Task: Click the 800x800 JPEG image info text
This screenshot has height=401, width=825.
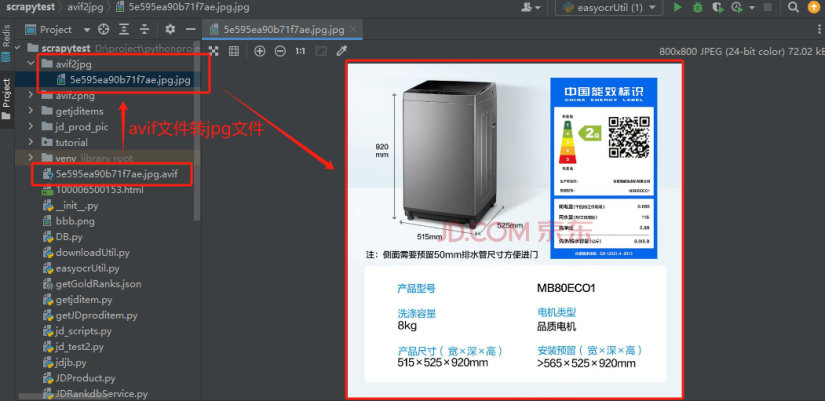Action: [742, 51]
